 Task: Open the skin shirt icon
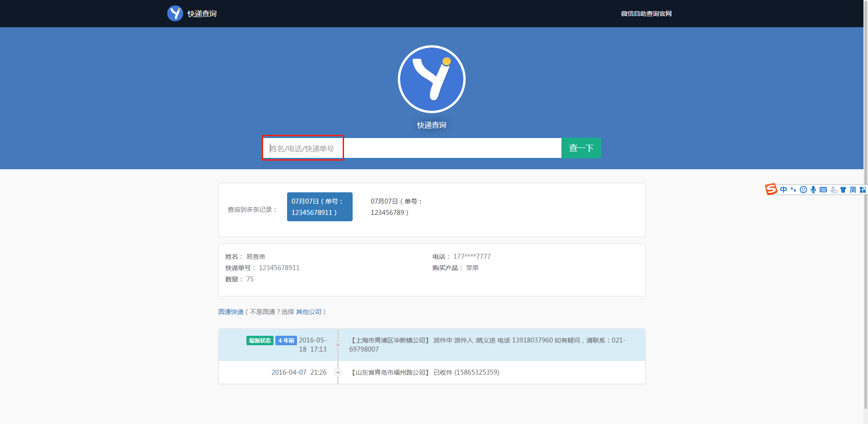[x=843, y=190]
